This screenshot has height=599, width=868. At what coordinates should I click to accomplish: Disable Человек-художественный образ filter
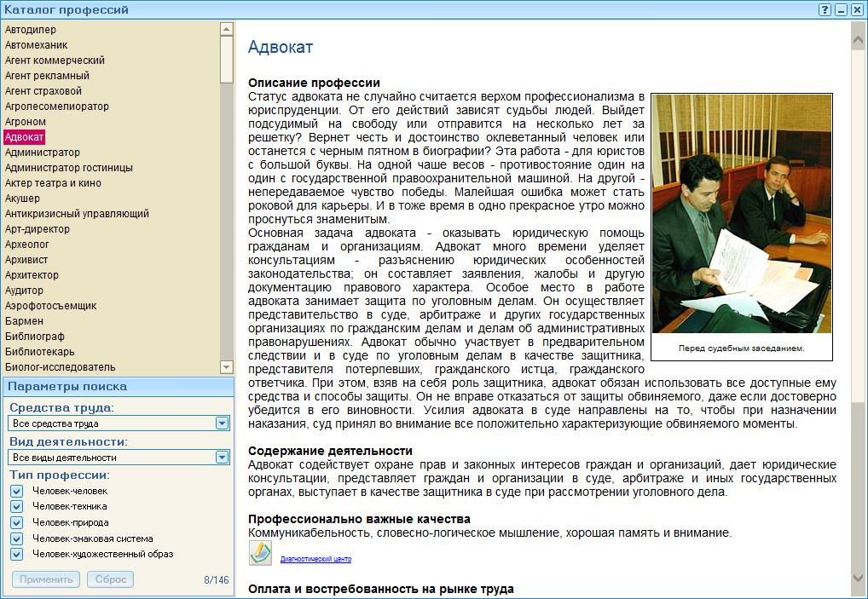click(x=16, y=554)
